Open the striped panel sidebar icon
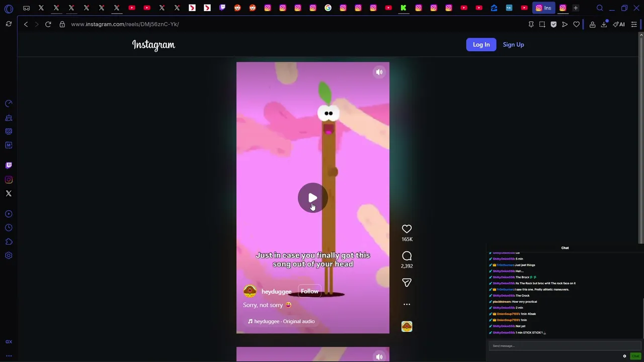This screenshot has width=644, height=362. point(9,131)
